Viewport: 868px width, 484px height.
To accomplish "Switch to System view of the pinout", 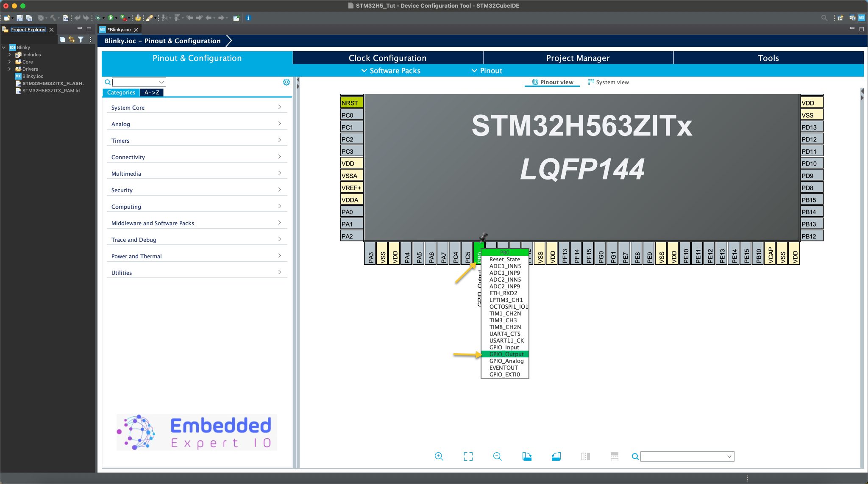I will coord(609,82).
